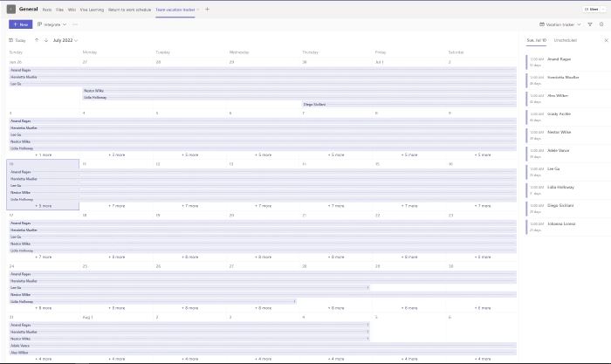Open Lidia Holloway entry in side panel

point(567,190)
